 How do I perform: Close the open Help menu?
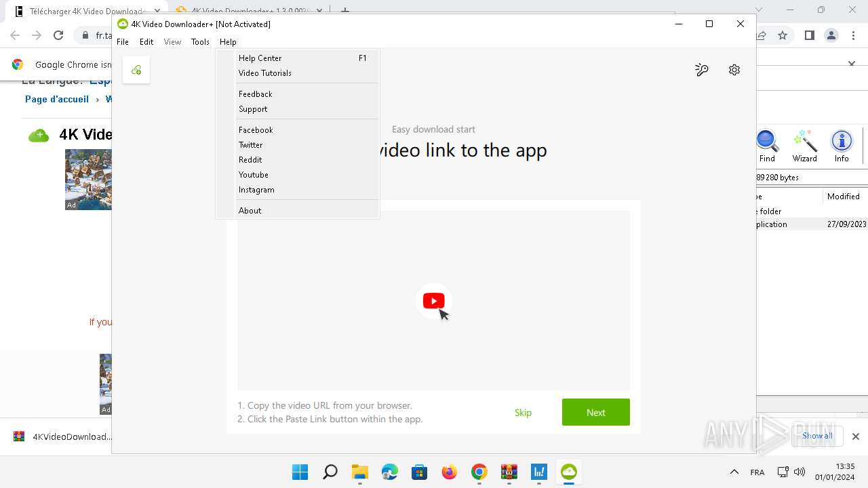point(228,42)
